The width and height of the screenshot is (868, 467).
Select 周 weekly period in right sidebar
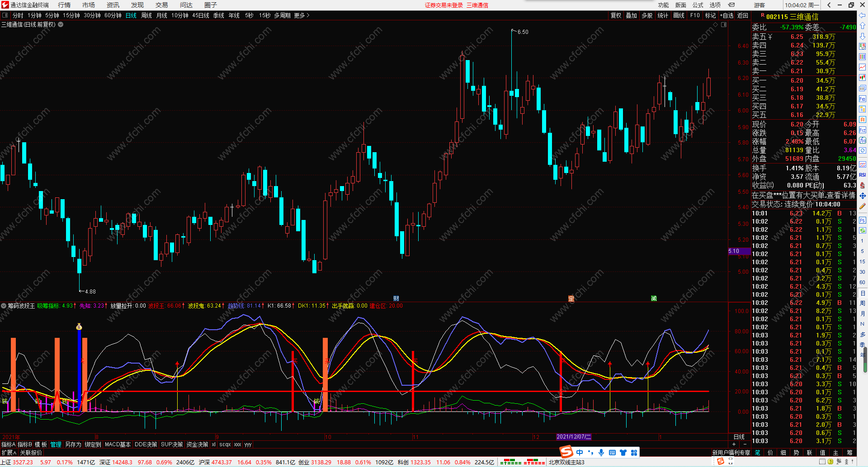click(862, 303)
